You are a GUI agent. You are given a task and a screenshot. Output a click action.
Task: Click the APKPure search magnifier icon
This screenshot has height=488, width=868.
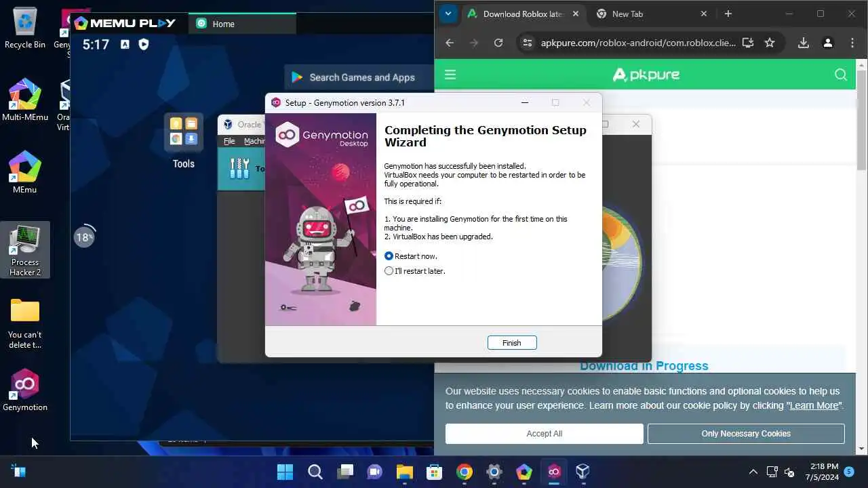pyautogui.click(x=841, y=75)
